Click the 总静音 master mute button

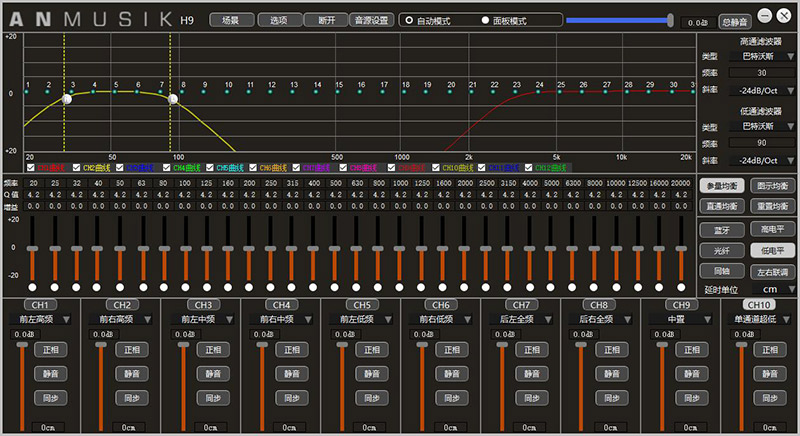[733, 20]
